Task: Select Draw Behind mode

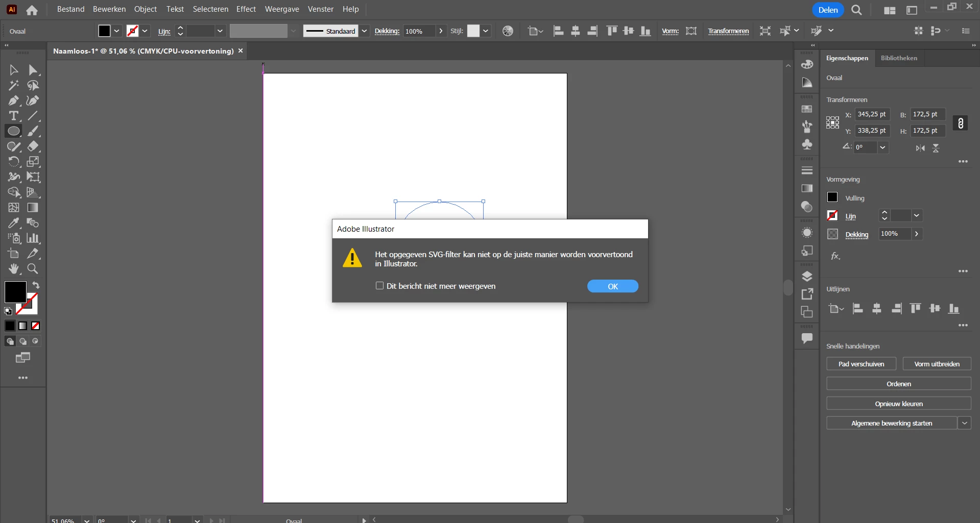Action: coord(23,341)
